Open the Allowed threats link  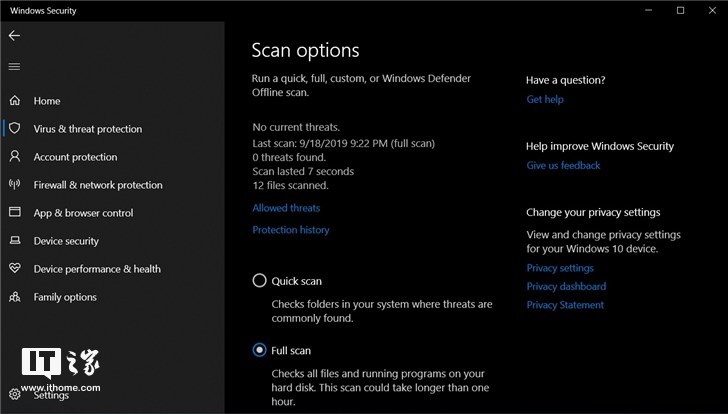pos(286,208)
